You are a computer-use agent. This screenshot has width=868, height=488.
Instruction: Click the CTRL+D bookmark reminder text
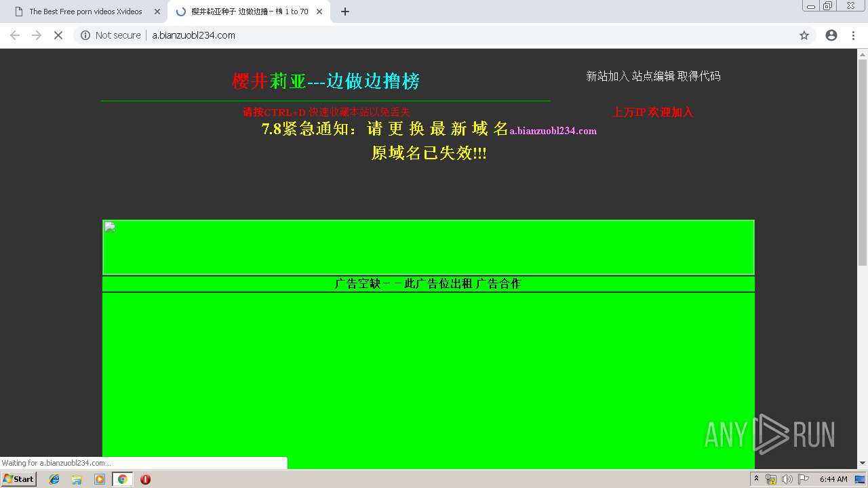pos(326,113)
